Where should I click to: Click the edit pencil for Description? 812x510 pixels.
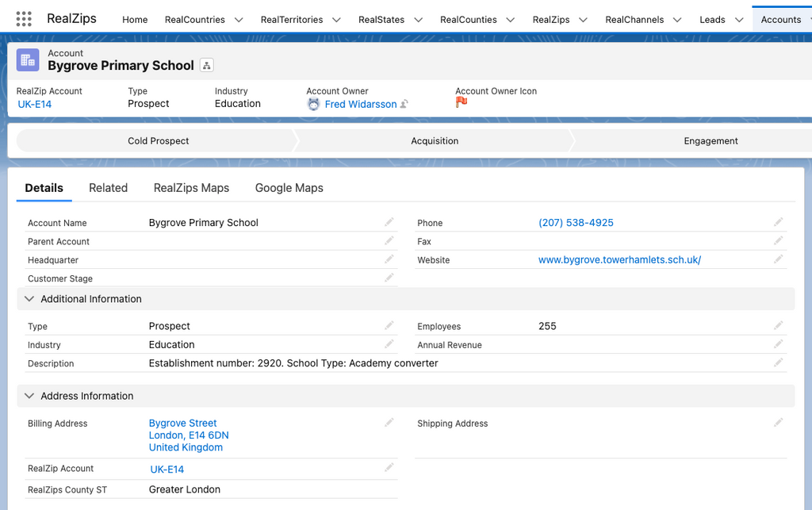[778, 363]
